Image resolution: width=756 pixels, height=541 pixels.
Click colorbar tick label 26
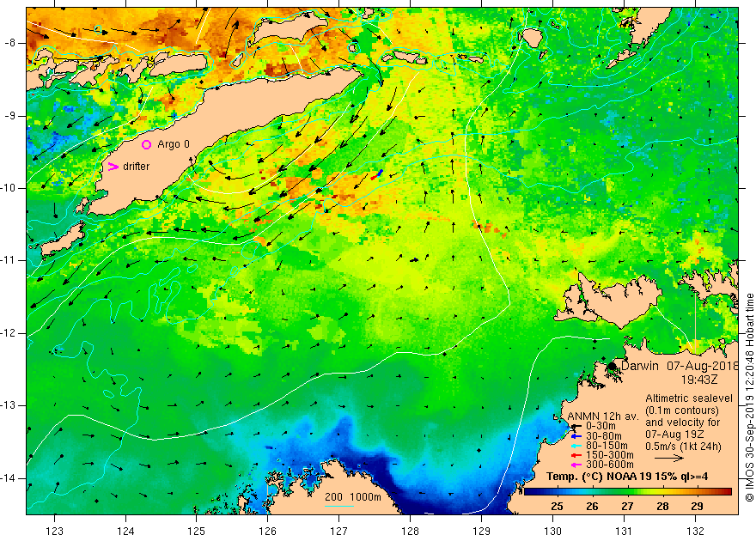pos(592,506)
